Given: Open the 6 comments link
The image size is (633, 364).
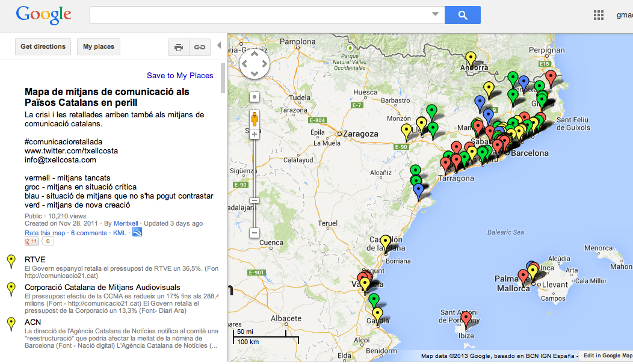Looking at the screenshot, I should 89,233.
